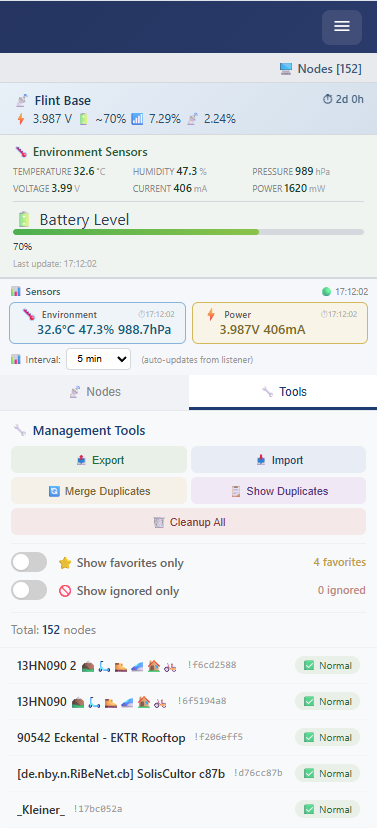Click node ID !f206eff5
This screenshot has height=828, width=377.
(219, 737)
